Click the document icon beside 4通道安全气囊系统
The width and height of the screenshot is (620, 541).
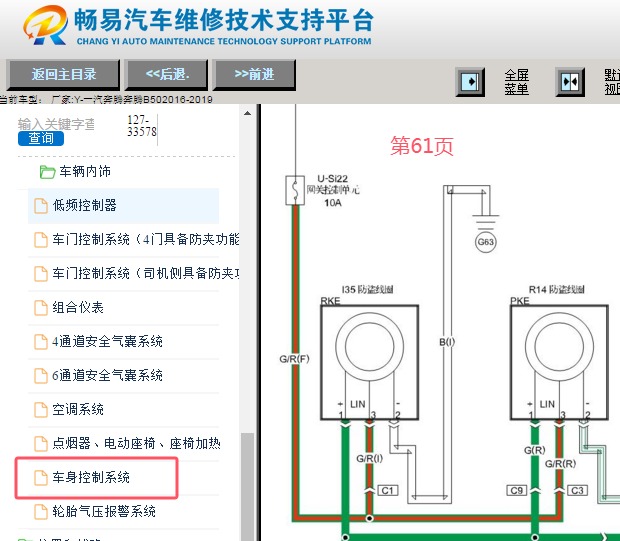41,342
